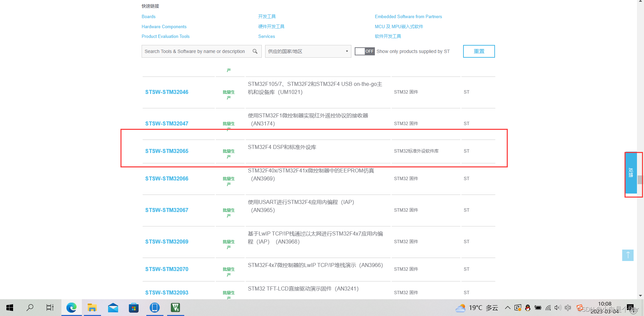Open the STSW-STM32093 product link
This screenshot has height=316, width=644.
click(x=167, y=293)
